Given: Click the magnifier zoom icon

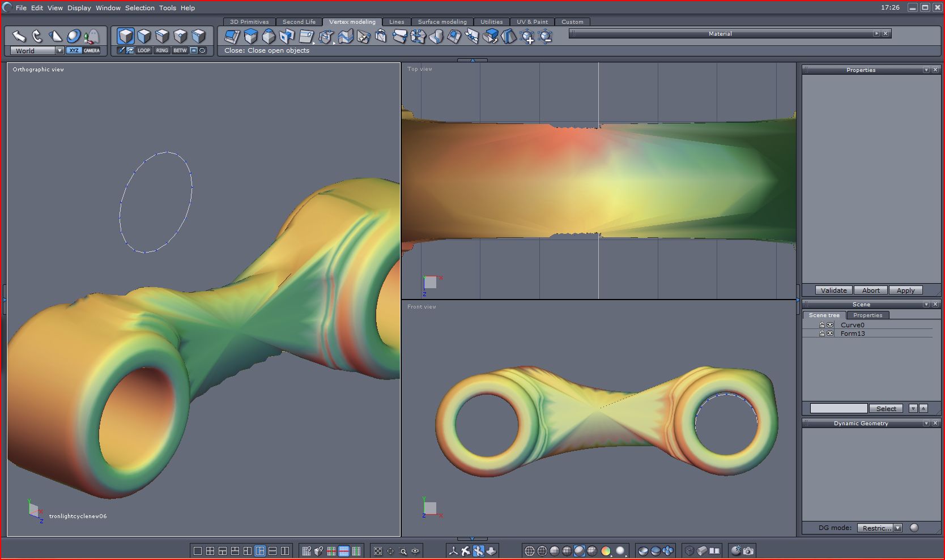Looking at the screenshot, I should (x=403, y=551).
